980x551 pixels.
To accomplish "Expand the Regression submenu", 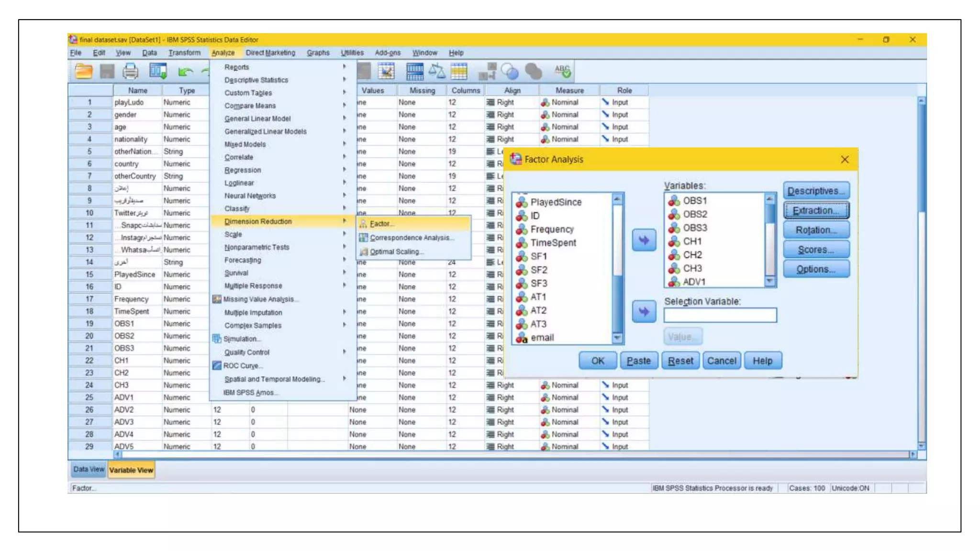I will [x=243, y=170].
